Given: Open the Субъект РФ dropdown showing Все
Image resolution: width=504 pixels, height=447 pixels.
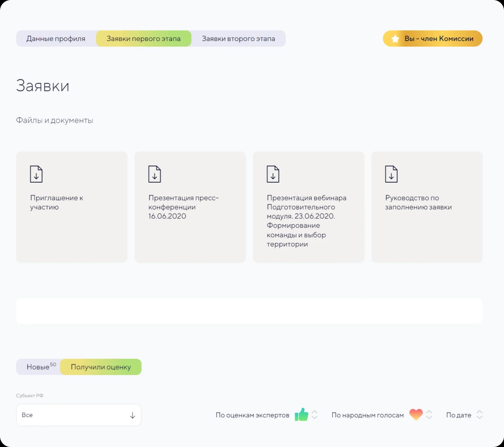Looking at the screenshot, I should tap(78, 415).
